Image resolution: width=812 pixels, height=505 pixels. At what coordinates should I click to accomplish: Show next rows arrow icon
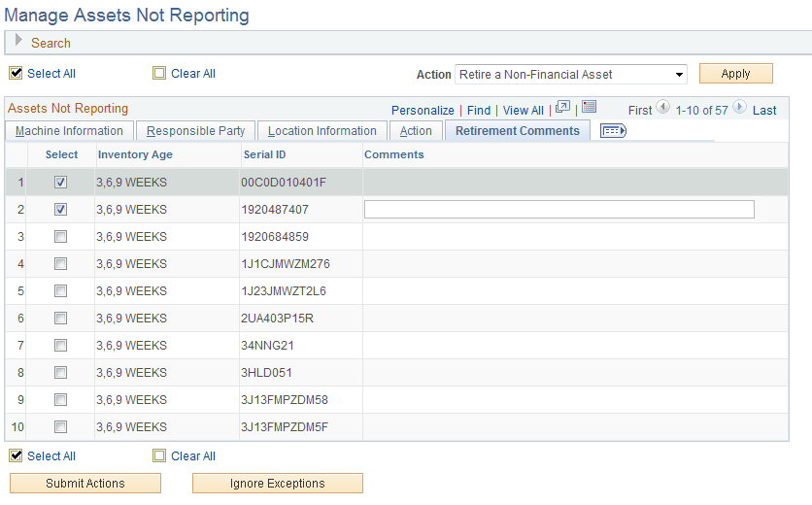click(x=739, y=107)
